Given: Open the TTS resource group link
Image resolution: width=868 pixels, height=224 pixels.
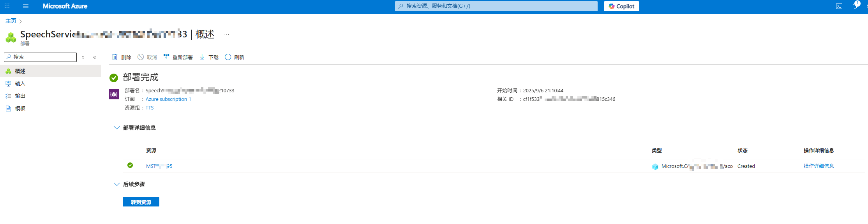Looking at the screenshot, I should click(x=150, y=108).
